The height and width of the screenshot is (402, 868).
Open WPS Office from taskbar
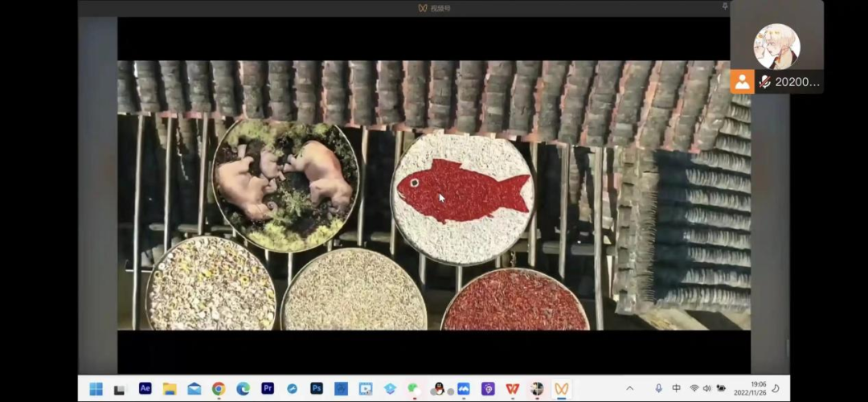tap(512, 388)
